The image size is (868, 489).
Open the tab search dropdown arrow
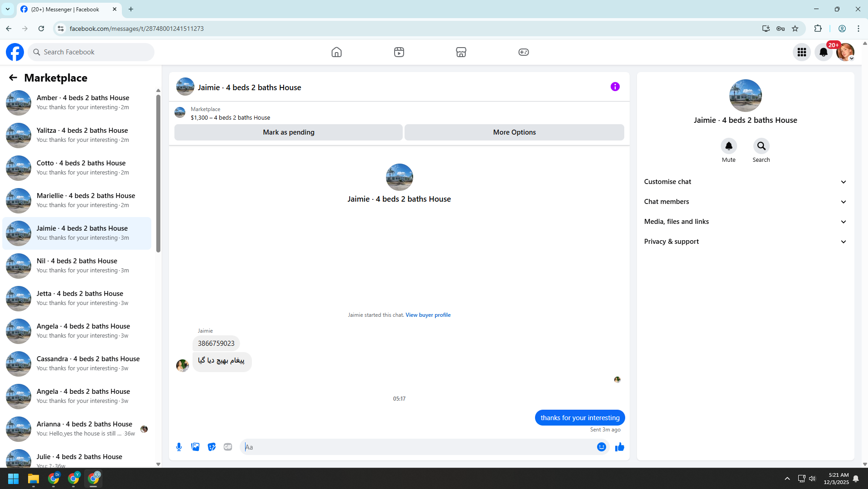pos(8,9)
